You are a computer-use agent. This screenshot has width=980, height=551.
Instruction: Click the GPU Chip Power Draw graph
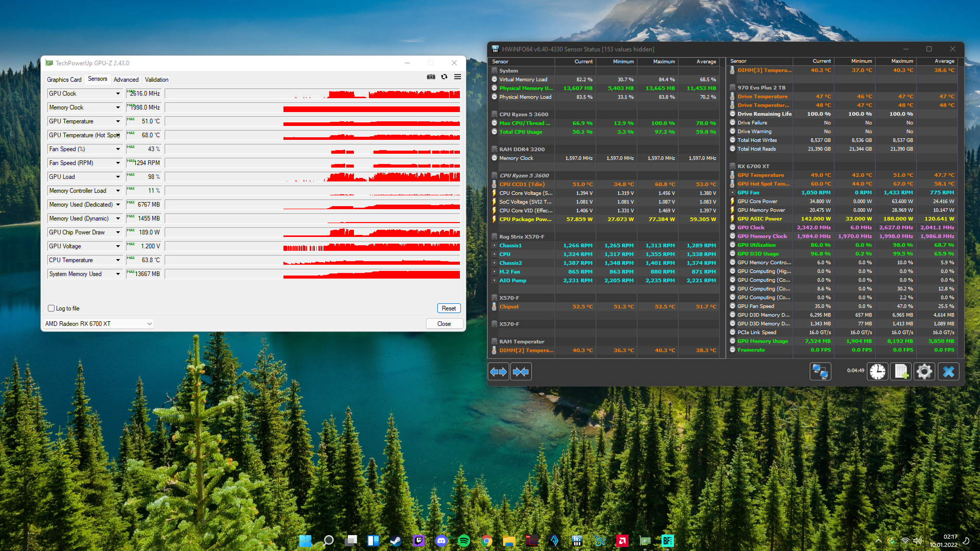coord(312,232)
